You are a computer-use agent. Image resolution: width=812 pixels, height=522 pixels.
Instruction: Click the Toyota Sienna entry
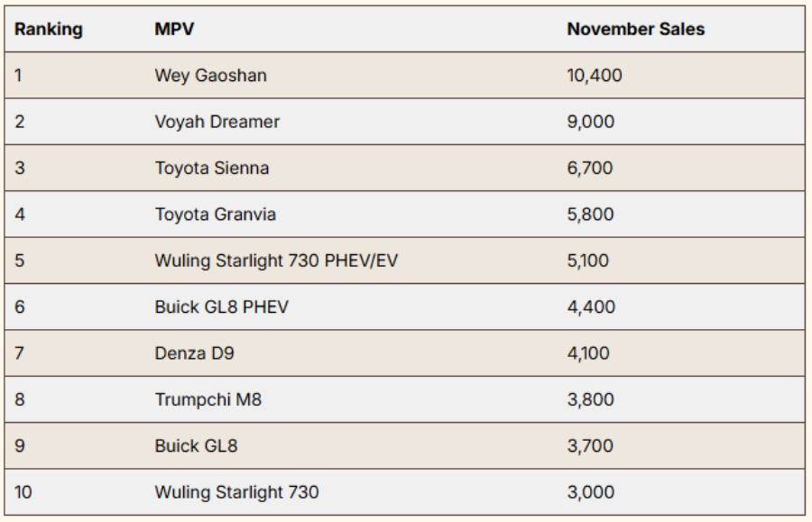211,168
